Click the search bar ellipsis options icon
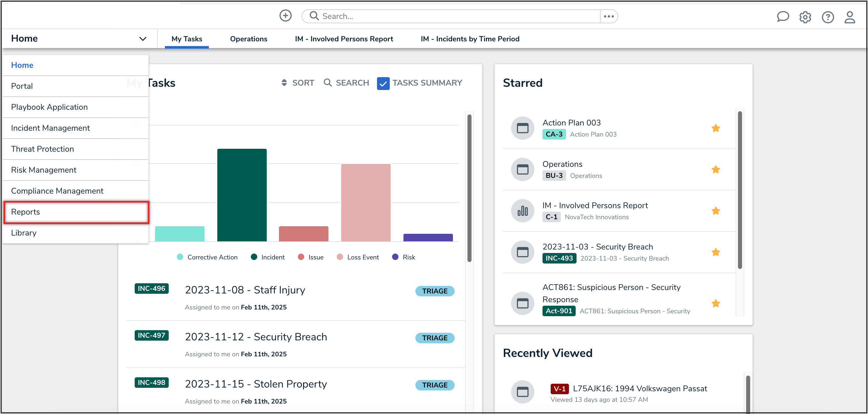Image resolution: width=868 pixels, height=414 pixels. (x=609, y=16)
